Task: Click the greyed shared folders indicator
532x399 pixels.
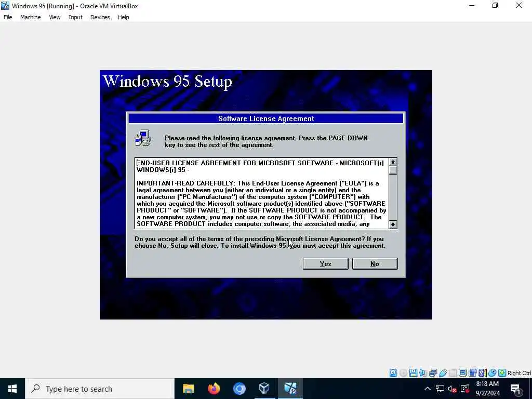Action: (453, 373)
